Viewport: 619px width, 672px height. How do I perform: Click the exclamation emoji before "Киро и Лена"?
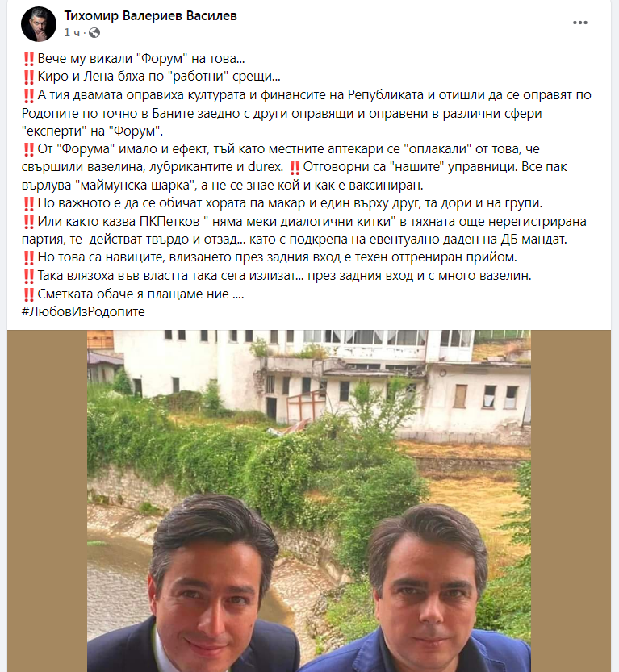pos(29,77)
